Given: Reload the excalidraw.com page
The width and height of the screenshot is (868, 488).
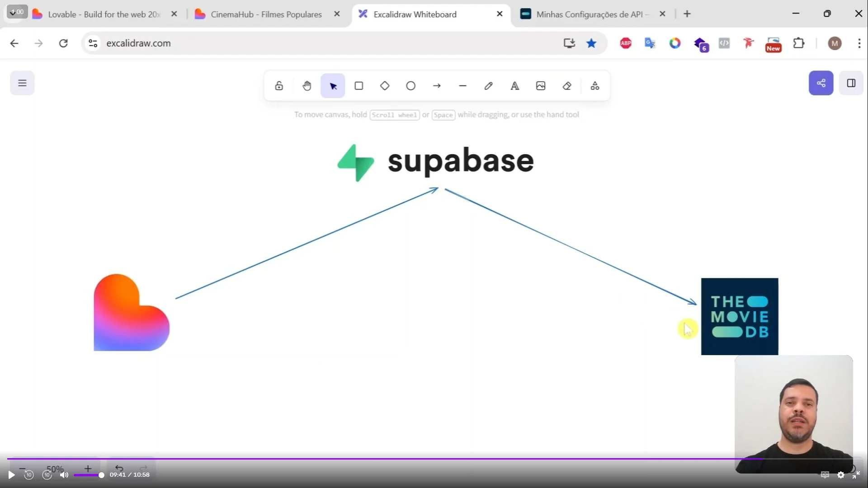Looking at the screenshot, I should coord(63,43).
